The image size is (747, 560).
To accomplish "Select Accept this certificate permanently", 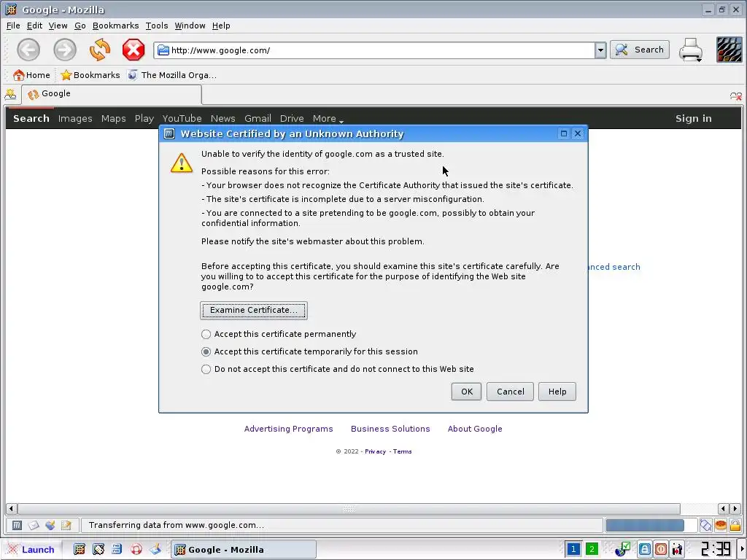I will tap(279, 334).
